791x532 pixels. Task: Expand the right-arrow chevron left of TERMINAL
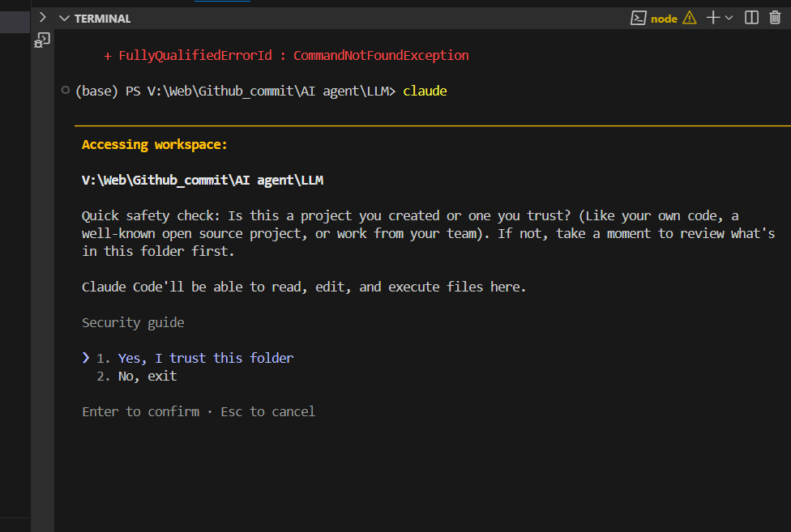[x=43, y=18]
